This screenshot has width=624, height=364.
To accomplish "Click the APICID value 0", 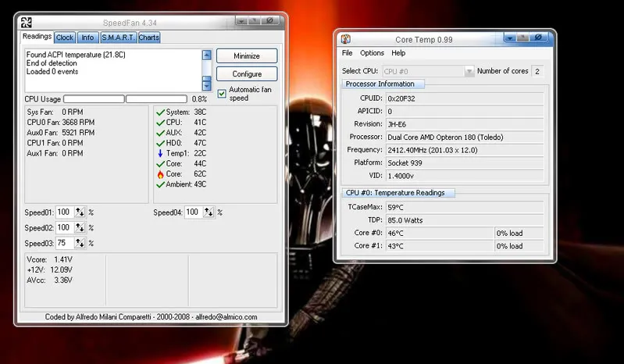I will click(x=465, y=112).
